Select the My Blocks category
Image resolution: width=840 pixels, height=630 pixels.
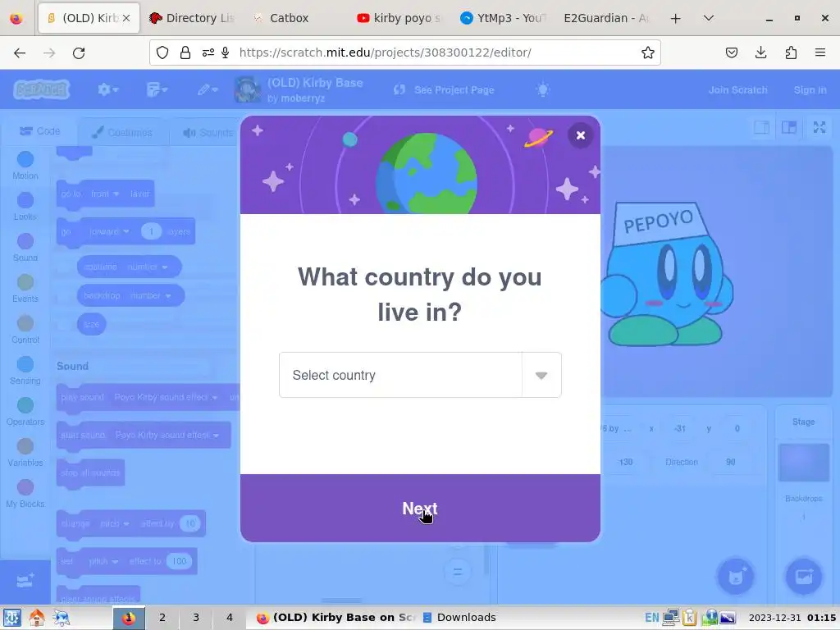pos(25,493)
